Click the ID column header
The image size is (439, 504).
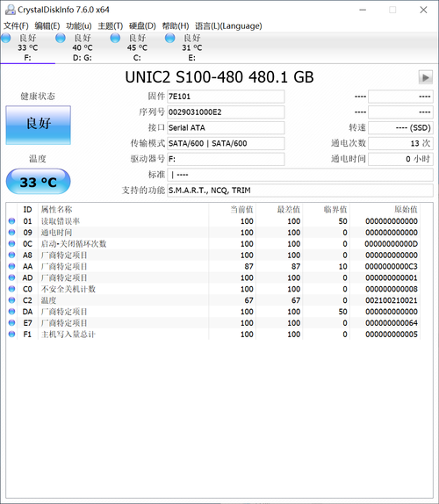click(x=27, y=210)
